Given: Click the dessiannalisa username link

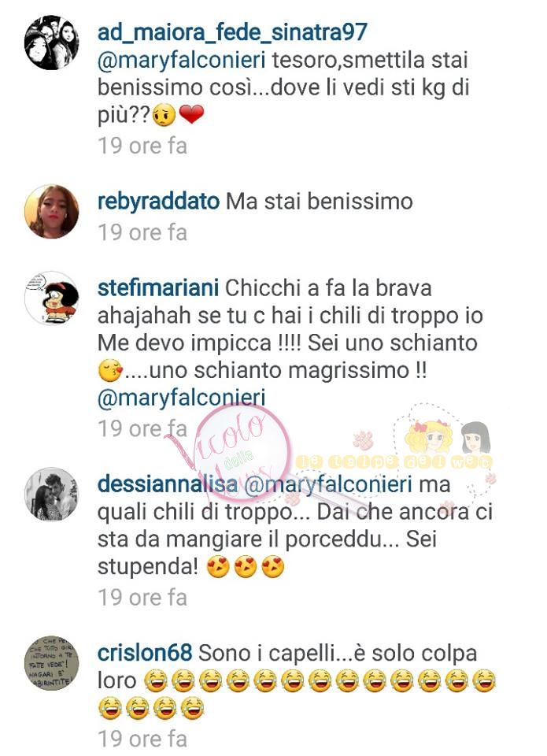Looking at the screenshot, I should pos(168,484).
